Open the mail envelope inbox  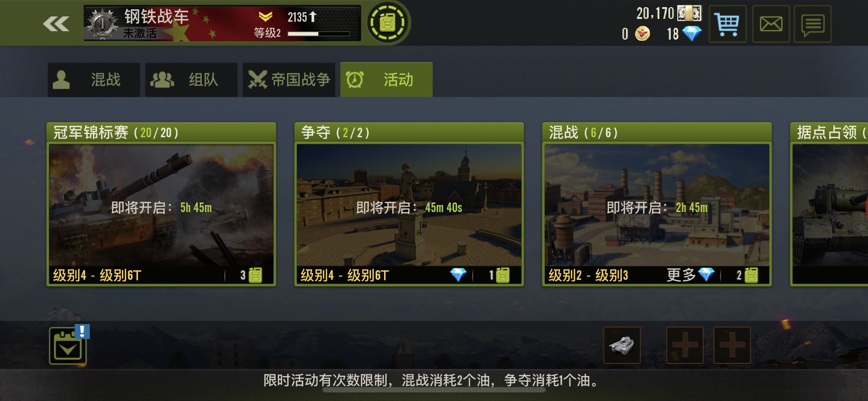click(x=771, y=24)
